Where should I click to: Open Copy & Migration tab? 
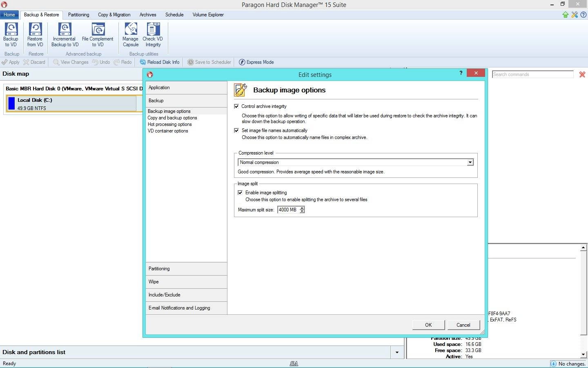tap(114, 15)
